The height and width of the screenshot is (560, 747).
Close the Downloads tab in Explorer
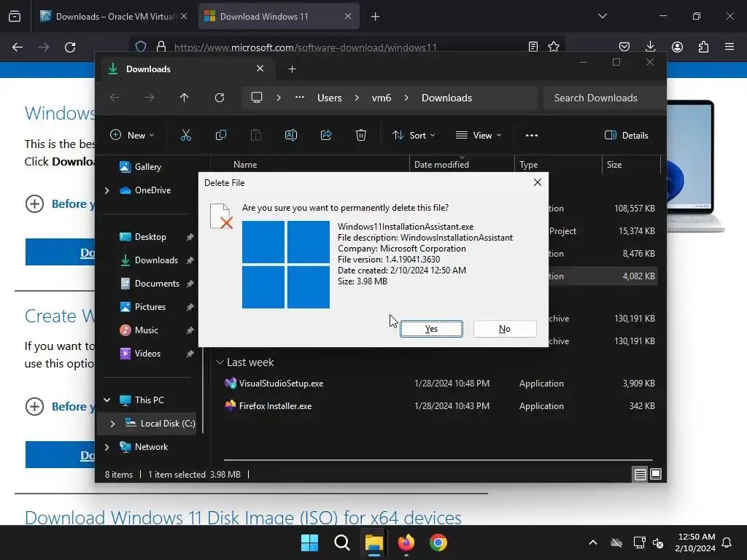(260, 69)
